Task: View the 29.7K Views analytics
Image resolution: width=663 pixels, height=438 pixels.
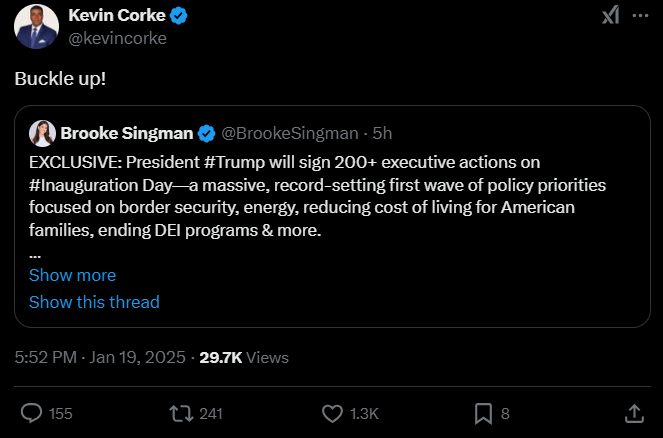Action: pyautogui.click(x=244, y=357)
